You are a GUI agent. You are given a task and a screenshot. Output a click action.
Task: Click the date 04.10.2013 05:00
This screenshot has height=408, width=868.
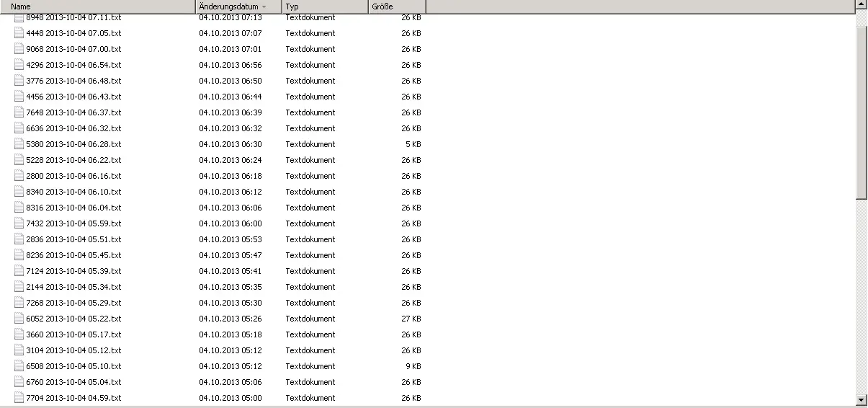tap(231, 398)
